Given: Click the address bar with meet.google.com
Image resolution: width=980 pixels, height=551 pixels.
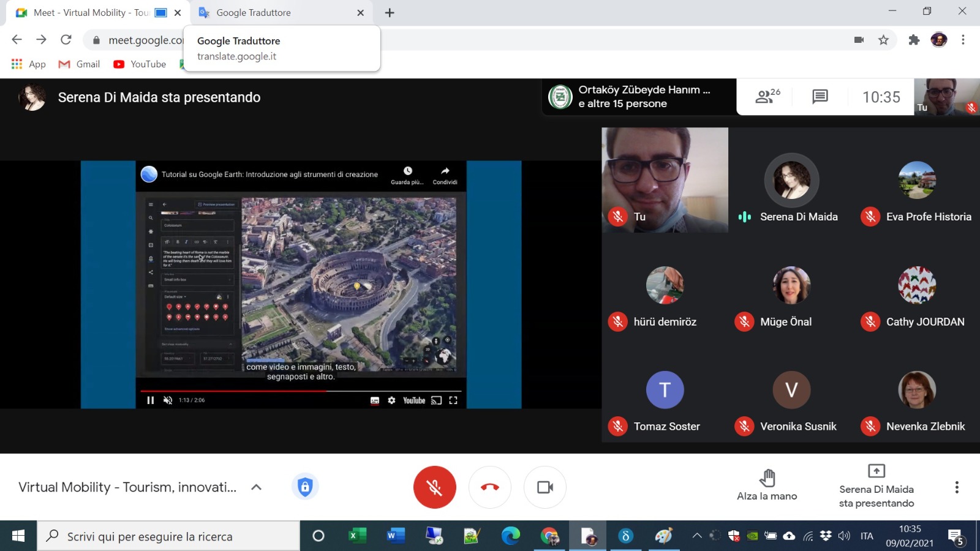Looking at the screenshot, I should click(490, 40).
